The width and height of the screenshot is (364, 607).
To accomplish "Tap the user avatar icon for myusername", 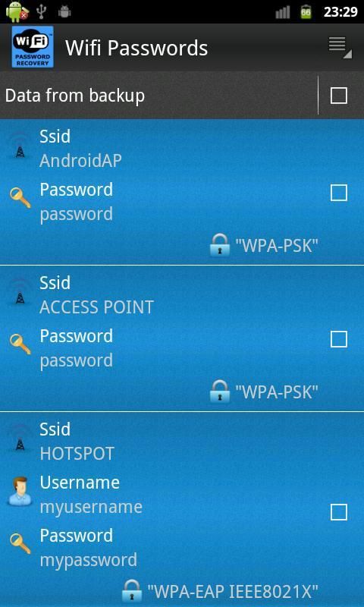I will (x=20, y=491).
